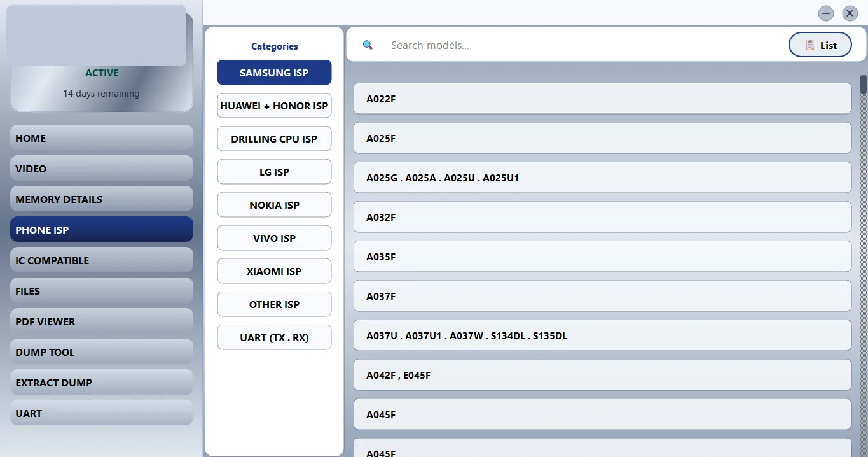Go to MEMORY DETAILS
Image resolution: width=868 pixels, height=457 pixels.
click(x=102, y=199)
